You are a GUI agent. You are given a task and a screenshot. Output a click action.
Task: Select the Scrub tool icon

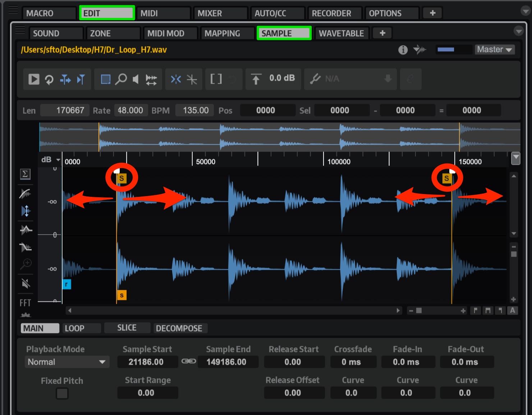pyautogui.click(x=151, y=79)
